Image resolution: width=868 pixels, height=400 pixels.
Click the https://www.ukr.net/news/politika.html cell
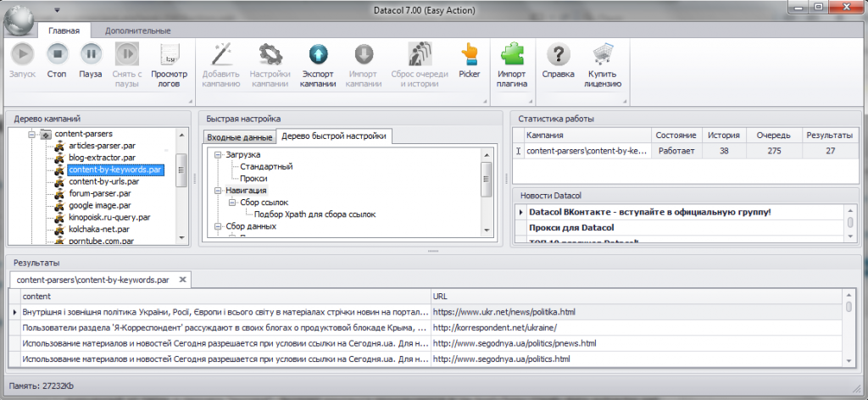point(637,312)
